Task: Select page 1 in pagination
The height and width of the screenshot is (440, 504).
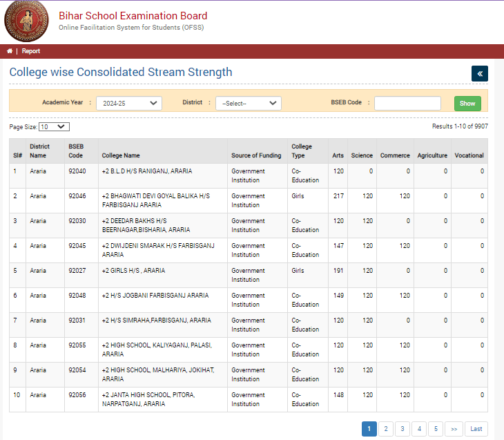Action: [x=369, y=429]
